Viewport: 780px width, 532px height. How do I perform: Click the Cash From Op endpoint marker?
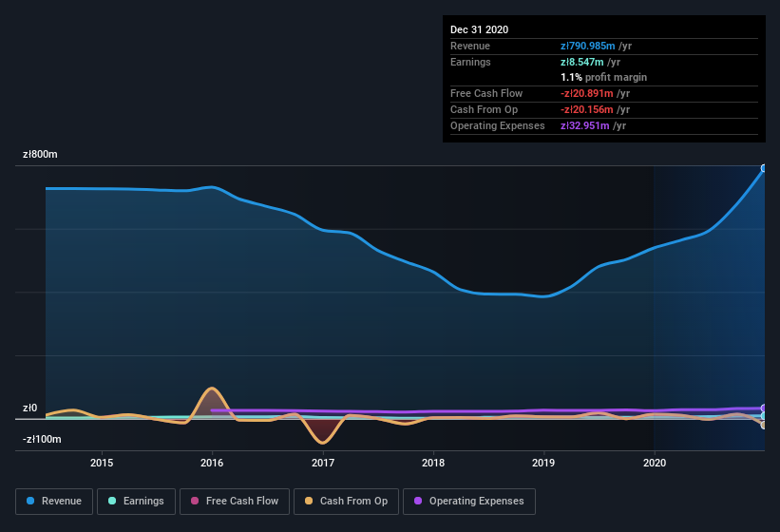(x=764, y=425)
